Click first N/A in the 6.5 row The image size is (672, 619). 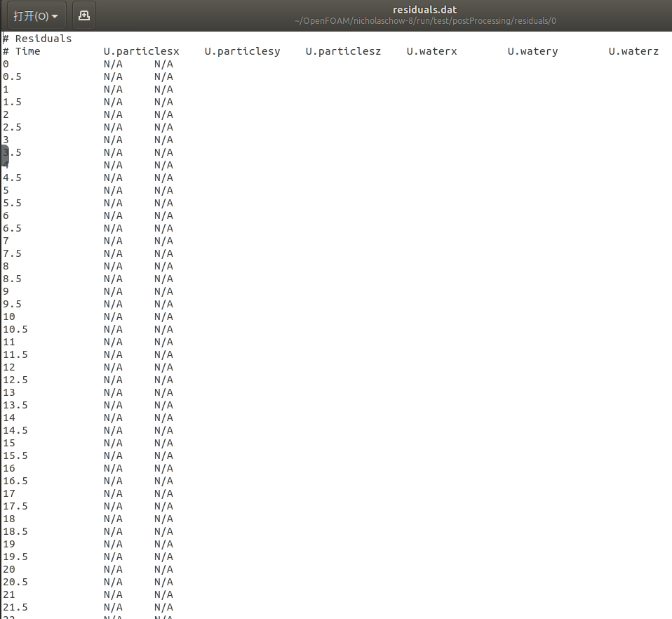pyautogui.click(x=113, y=229)
